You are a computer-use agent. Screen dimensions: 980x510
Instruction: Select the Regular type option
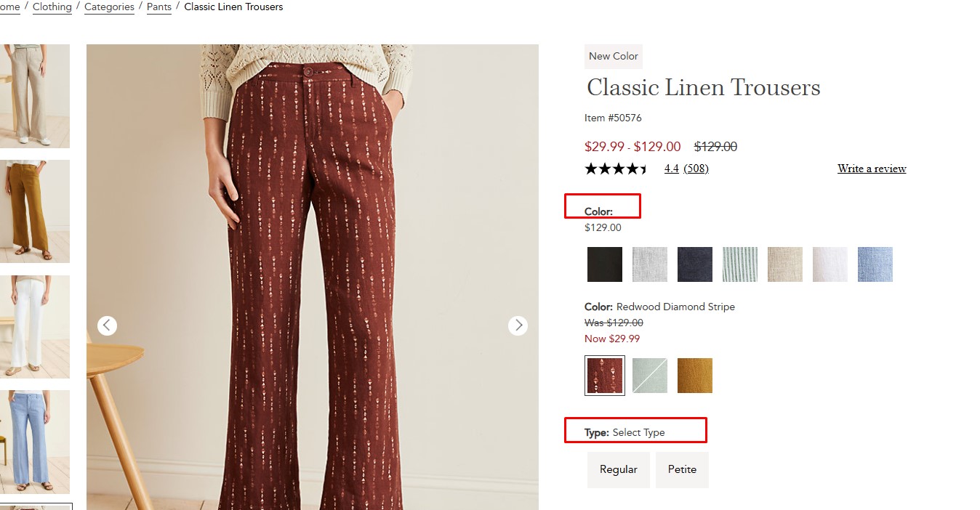(x=618, y=469)
